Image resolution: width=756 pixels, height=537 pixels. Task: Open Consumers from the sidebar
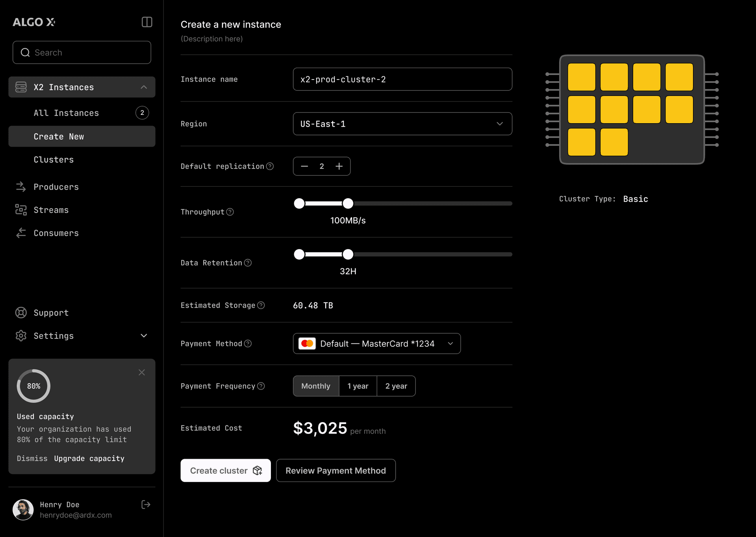(56, 233)
